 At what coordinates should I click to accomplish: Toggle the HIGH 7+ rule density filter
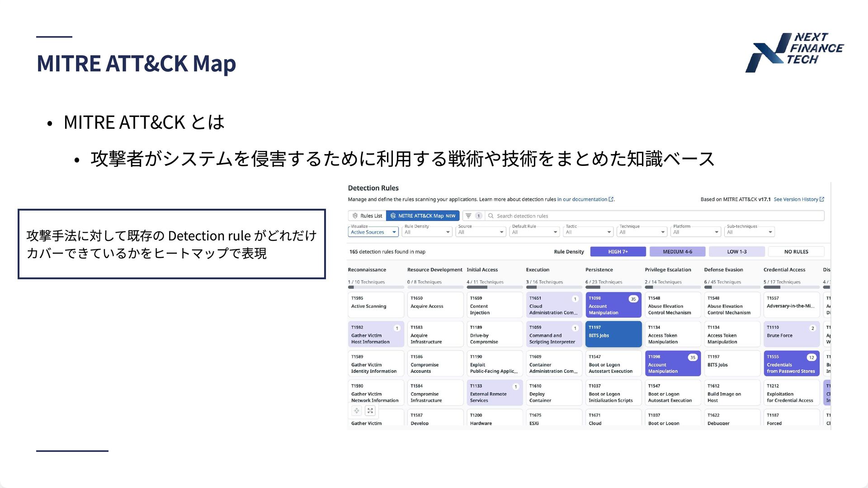(x=618, y=252)
